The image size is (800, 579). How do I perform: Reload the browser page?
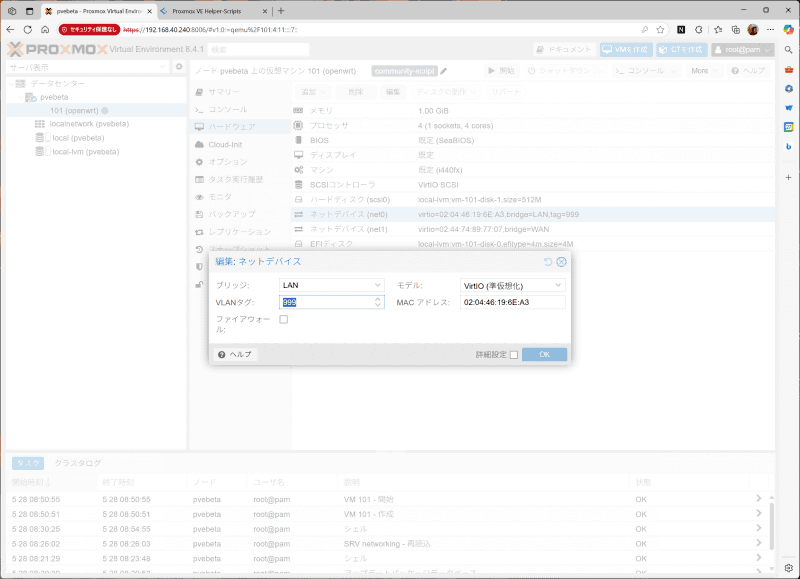[x=28, y=30]
